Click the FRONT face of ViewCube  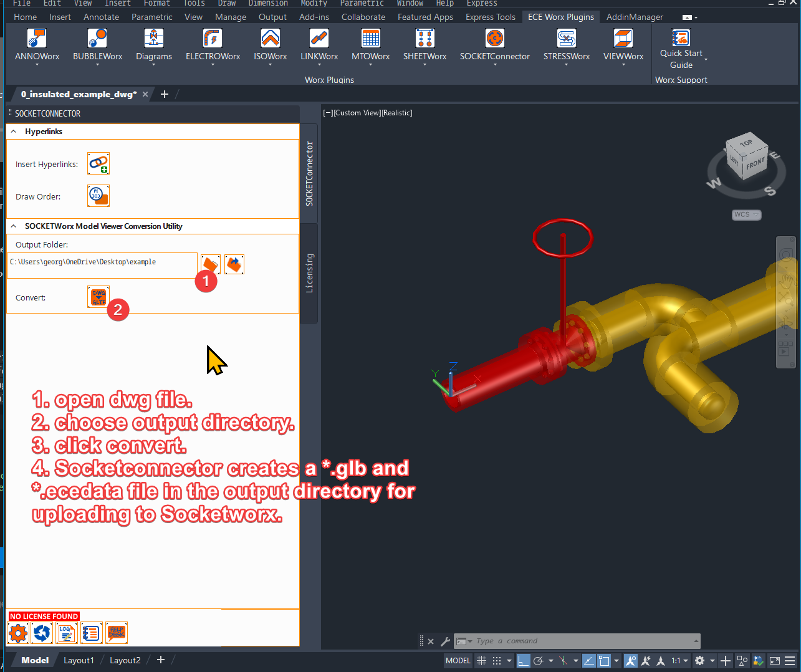(754, 164)
